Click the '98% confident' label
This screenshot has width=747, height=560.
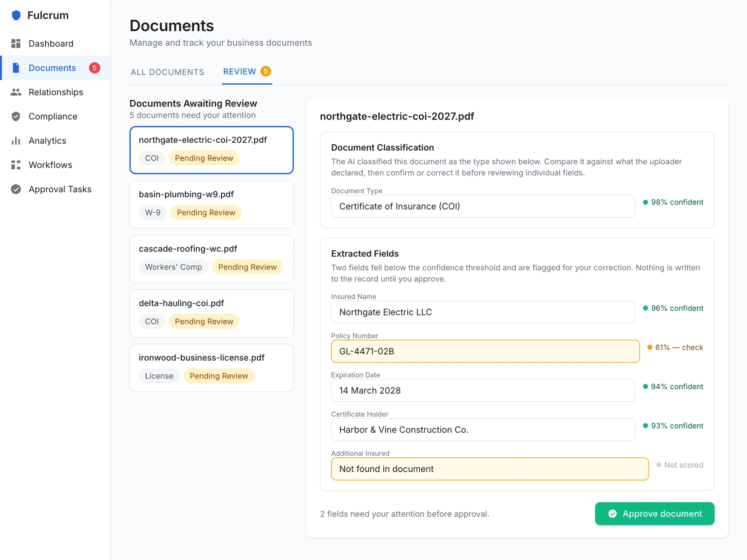point(677,202)
